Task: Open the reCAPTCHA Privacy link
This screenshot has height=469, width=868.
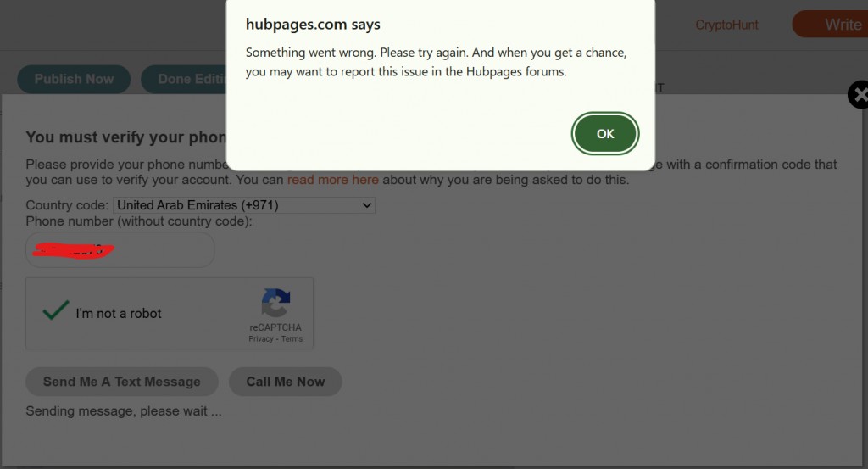Action: click(x=261, y=339)
